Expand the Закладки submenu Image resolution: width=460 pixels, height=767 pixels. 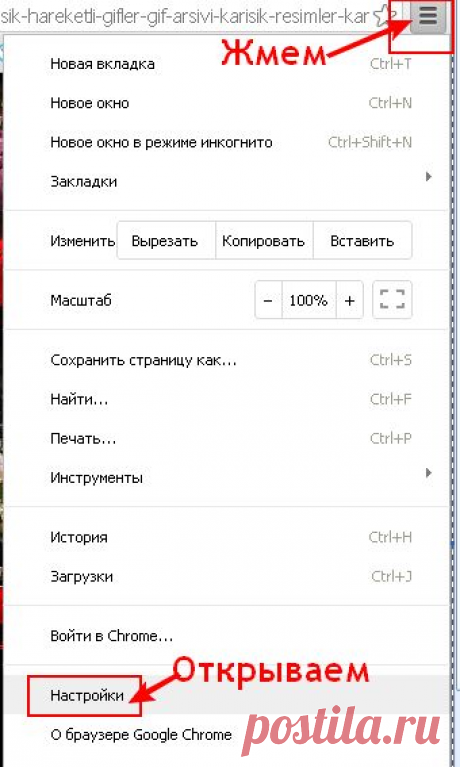pyautogui.click(x=225, y=181)
